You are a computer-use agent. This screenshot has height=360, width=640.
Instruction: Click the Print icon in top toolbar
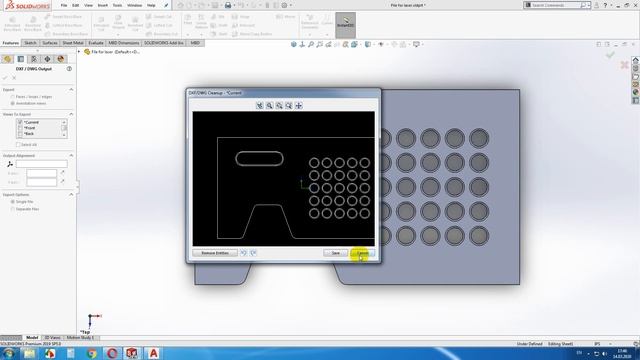point(228,5)
